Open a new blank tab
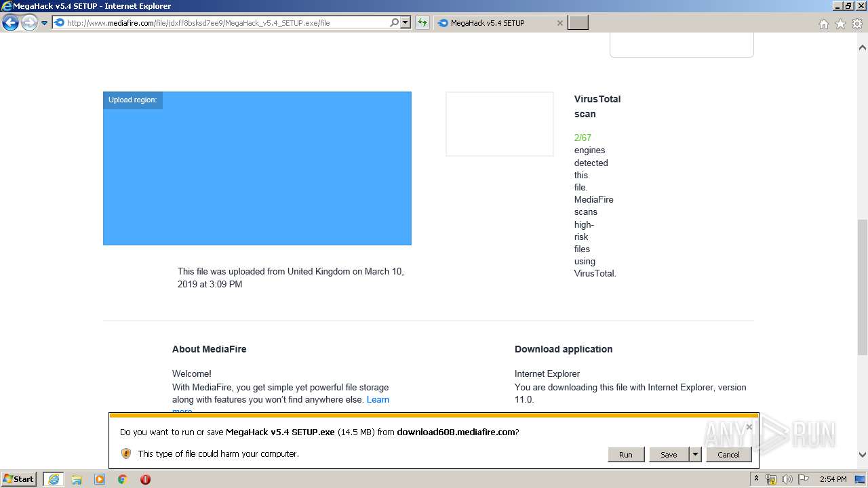This screenshot has height=488, width=868. tap(578, 23)
